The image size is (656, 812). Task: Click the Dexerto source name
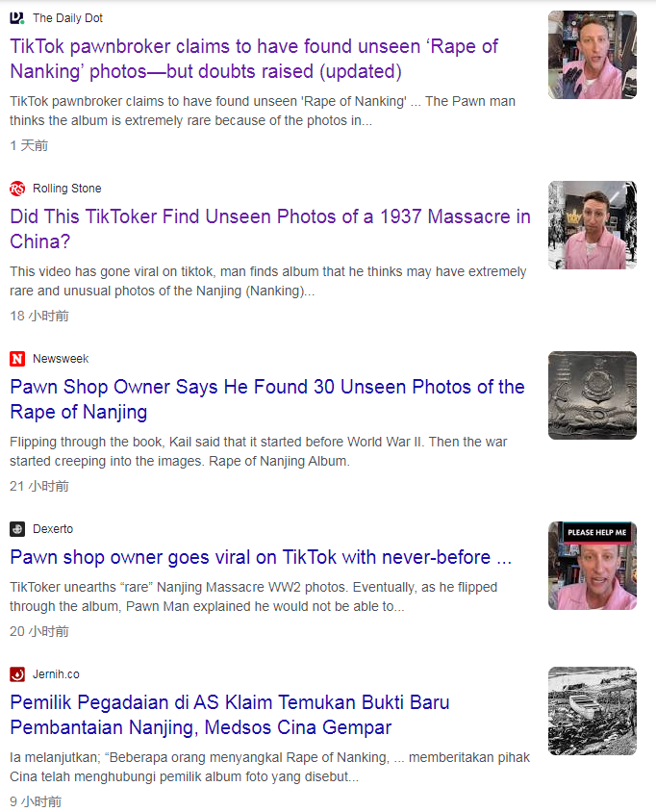click(53, 529)
